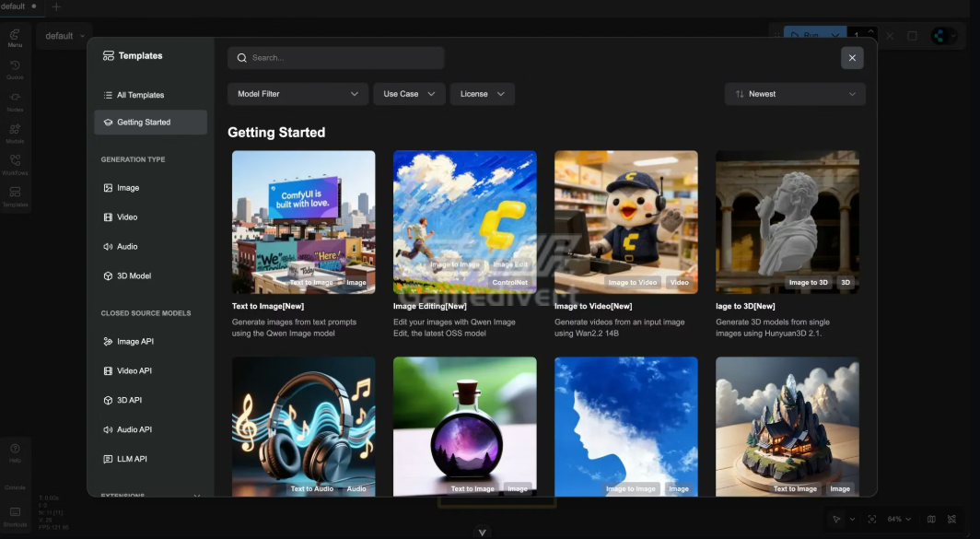Open Audio API closed source models
This screenshot has width=980, height=539.
coord(150,429)
